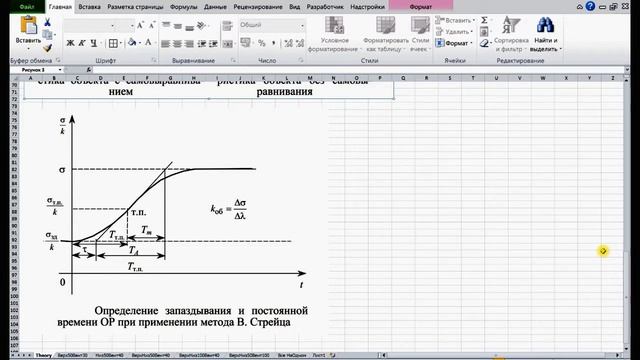The height and width of the screenshot is (360, 640).
Task: Click the Cut scissors icon
Action: click(x=47, y=22)
